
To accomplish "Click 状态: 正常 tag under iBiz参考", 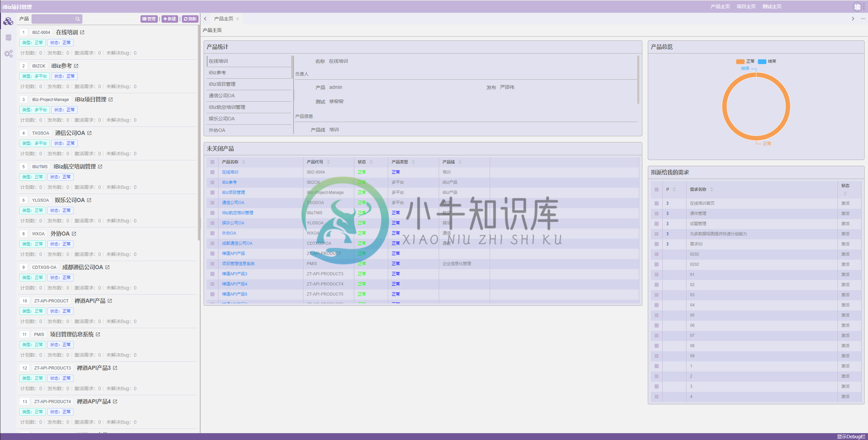I will coord(64,76).
